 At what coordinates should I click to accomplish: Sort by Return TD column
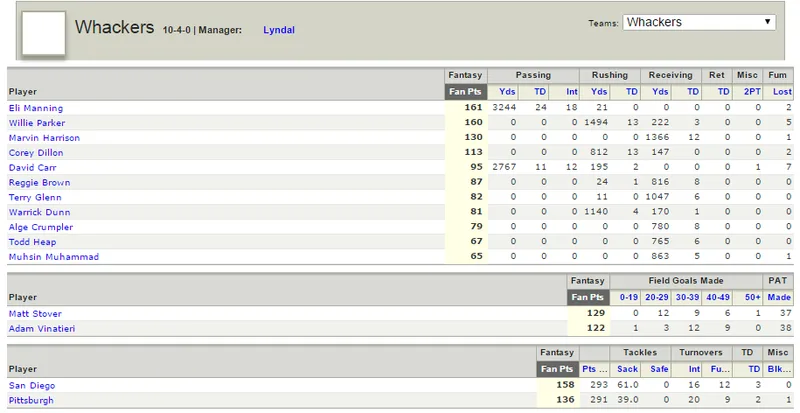(723, 92)
